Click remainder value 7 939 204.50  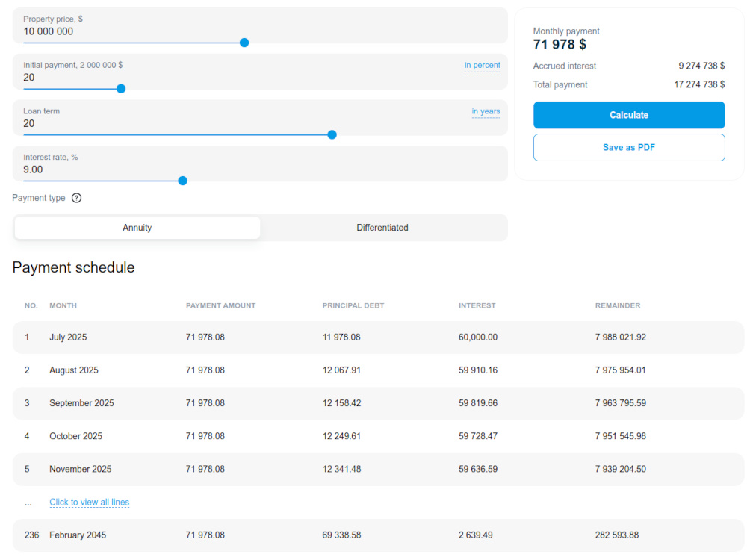pos(620,469)
